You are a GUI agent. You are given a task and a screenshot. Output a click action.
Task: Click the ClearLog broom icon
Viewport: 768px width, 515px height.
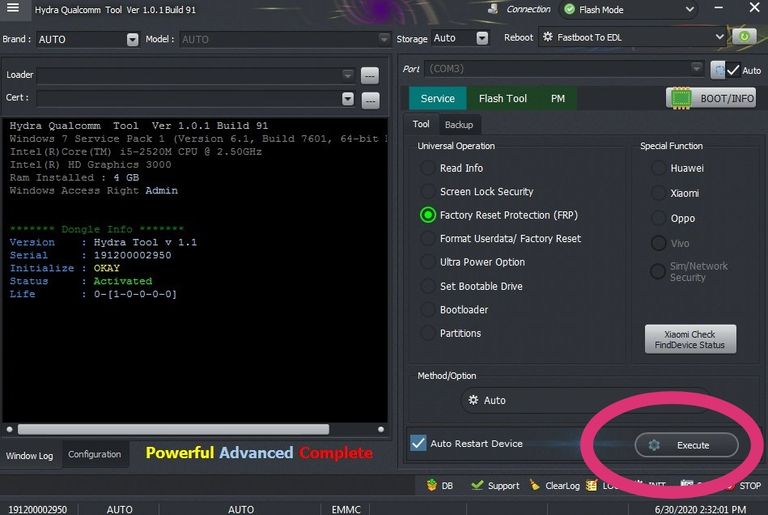pos(534,485)
